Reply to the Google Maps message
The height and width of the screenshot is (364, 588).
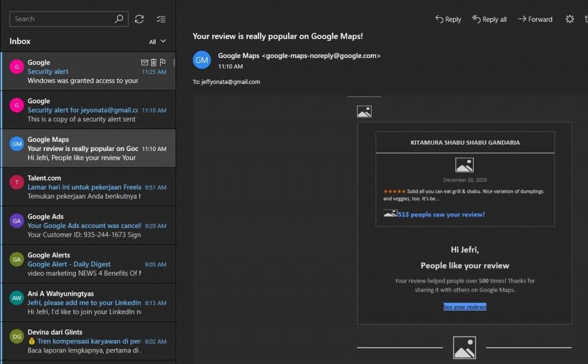448,19
